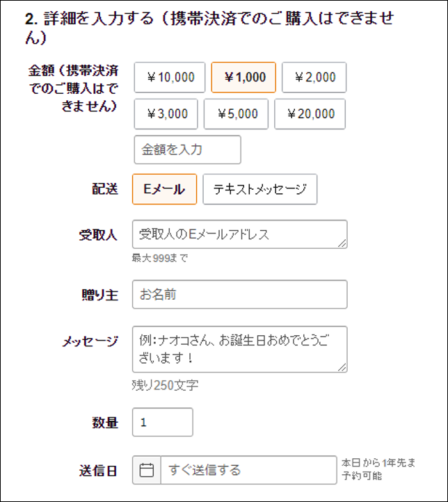The height and width of the screenshot is (502, 448).
Task: Open the send date すぐ送信する field
Action: (248, 470)
